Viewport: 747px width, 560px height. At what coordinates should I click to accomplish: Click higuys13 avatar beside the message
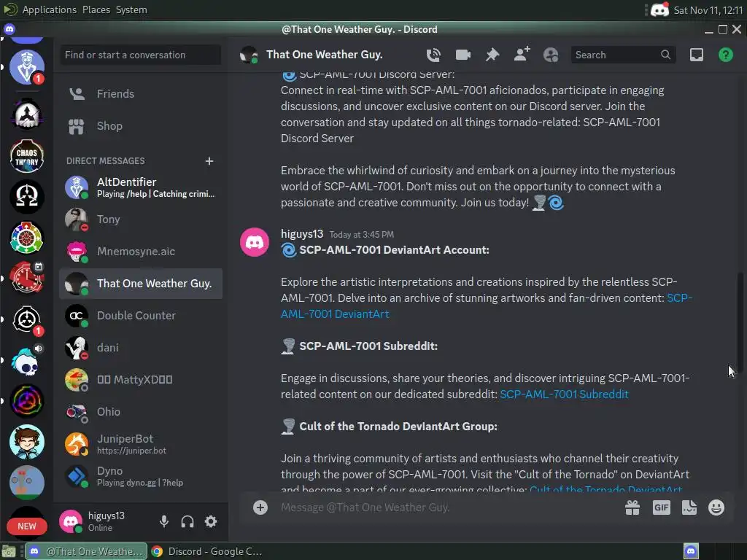point(255,242)
